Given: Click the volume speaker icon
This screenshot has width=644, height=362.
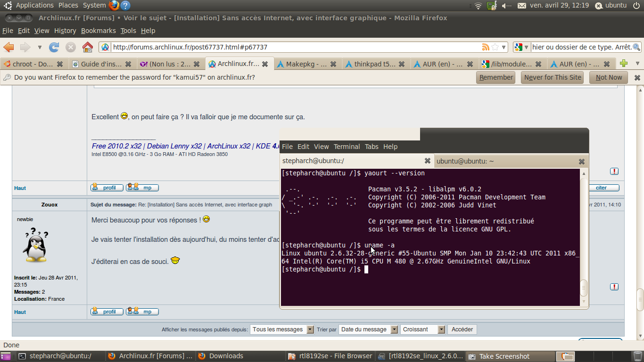Looking at the screenshot, I should coord(507,6).
